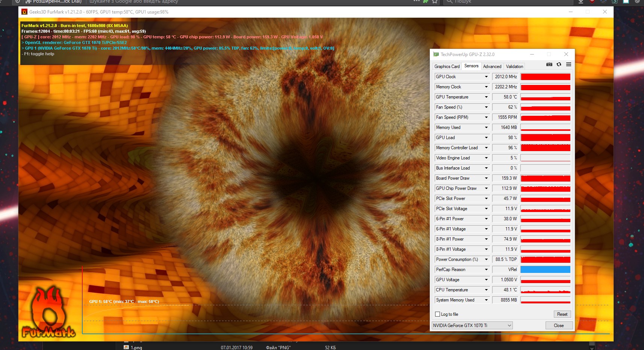The width and height of the screenshot is (644, 350).
Task: Switch to the Graphics Card tab
Action: click(447, 67)
